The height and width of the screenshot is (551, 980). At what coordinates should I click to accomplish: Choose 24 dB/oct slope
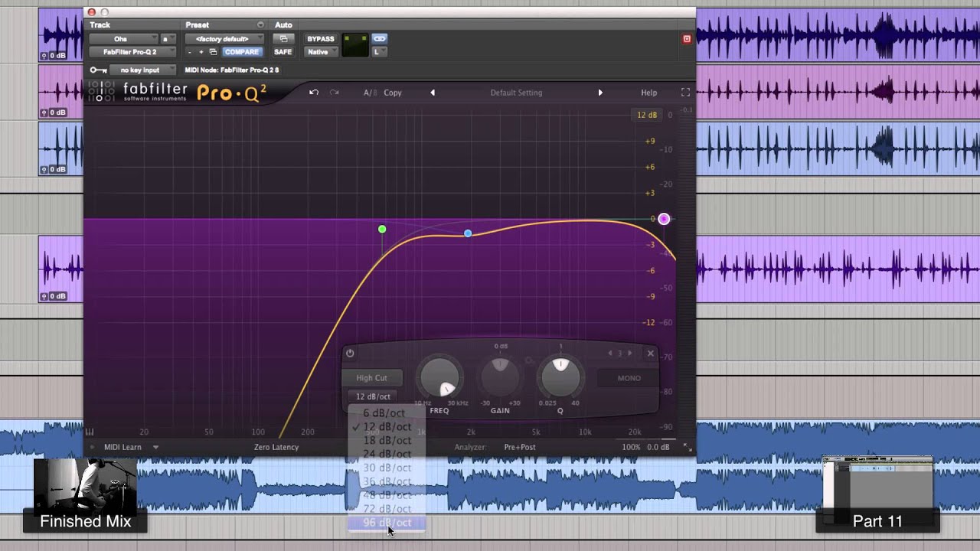point(387,454)
